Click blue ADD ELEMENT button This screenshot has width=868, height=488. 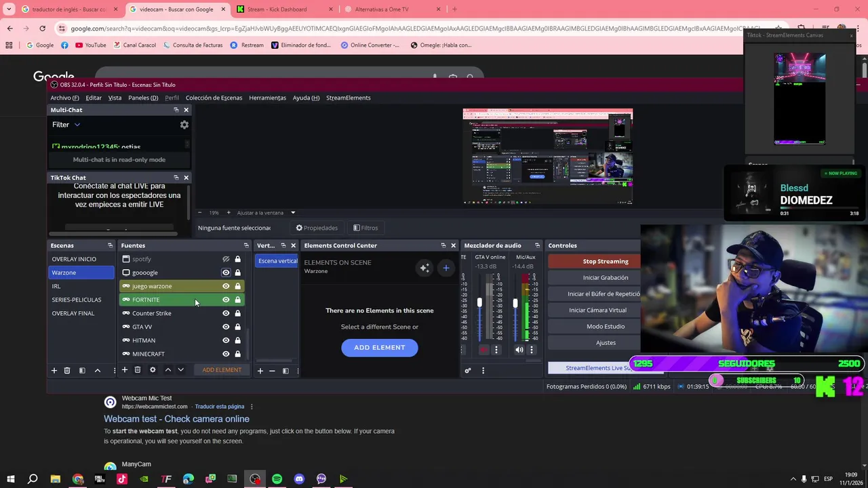coord(380,348)
